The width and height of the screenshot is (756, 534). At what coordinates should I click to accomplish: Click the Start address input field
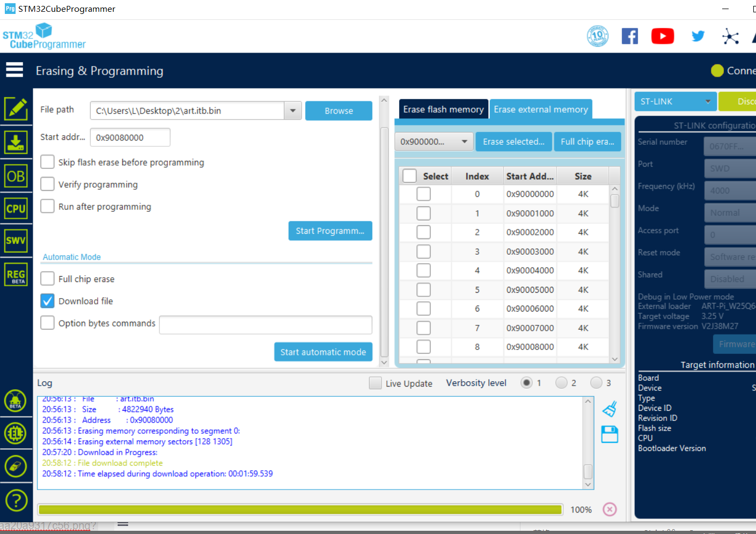pyautogui.click(x=130, y=137)
